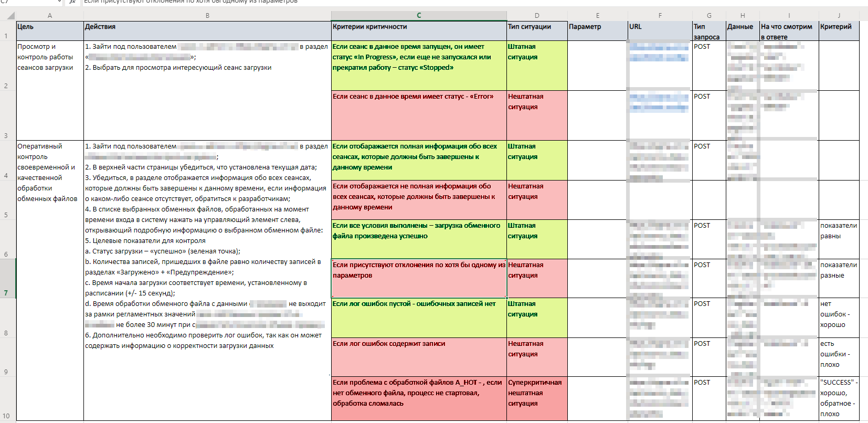The width and height of the screenshot is (868, 423).
Task: Select row 4 header
Action: (7, 161)
